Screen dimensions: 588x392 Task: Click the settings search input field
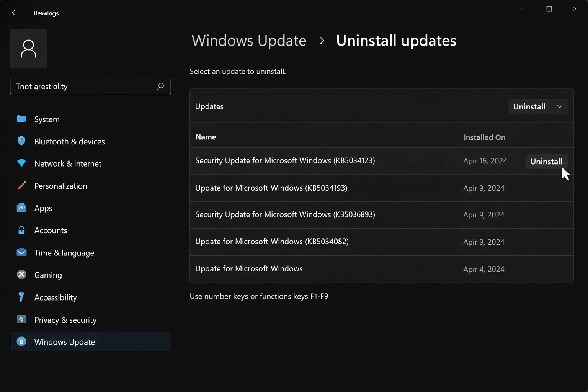tap(90, 87)
